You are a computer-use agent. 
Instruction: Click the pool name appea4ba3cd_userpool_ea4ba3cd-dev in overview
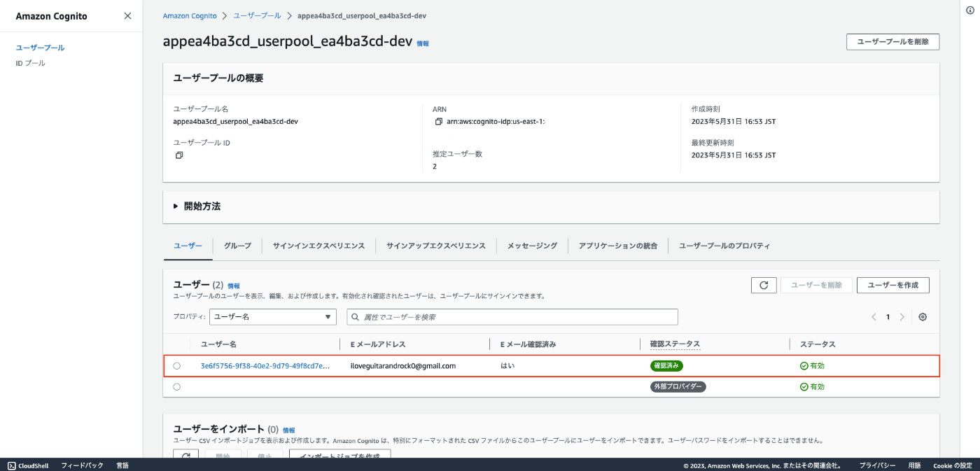(x=236, y=121)
